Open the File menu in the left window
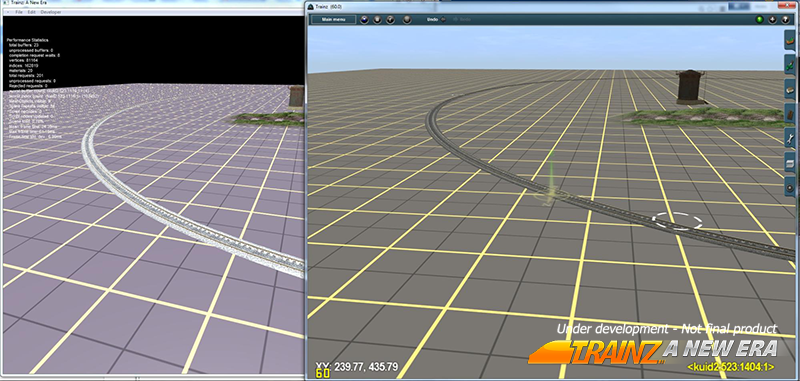 (19, 12)
